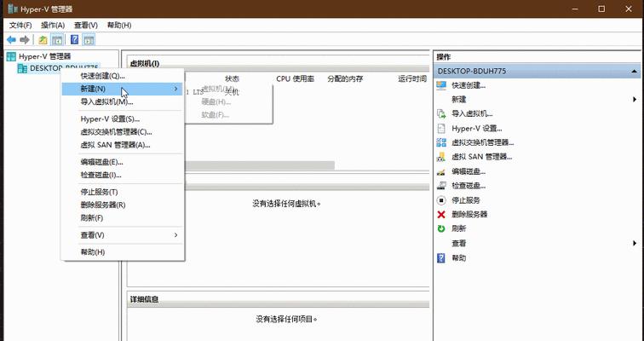Toggle the action pane toolbar icon
644x341 pixels.
pos(89,40)
